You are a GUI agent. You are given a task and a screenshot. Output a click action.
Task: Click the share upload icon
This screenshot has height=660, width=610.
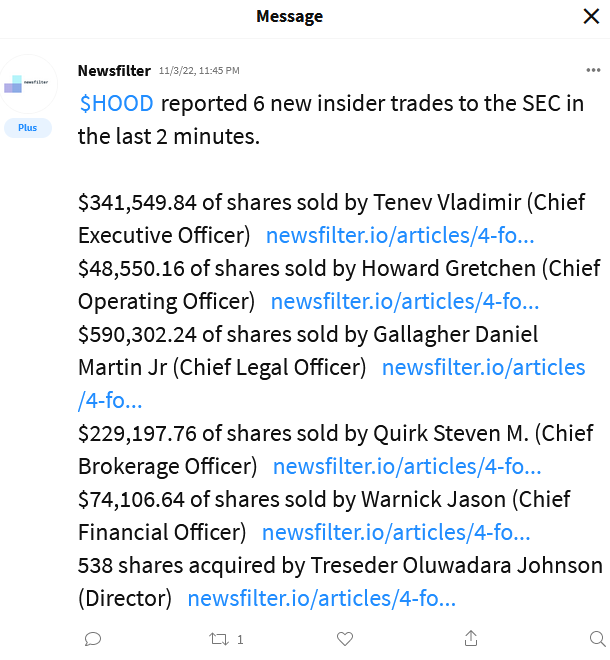(471, 638)
